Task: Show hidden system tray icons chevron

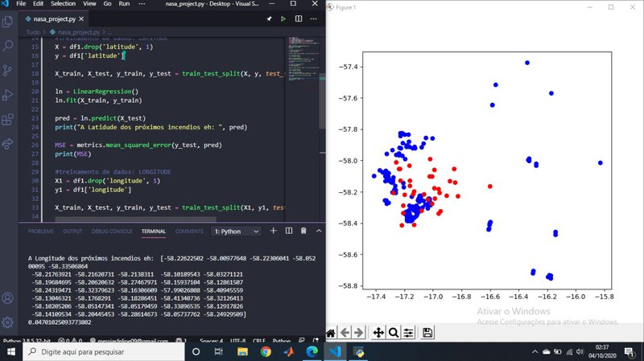Action: 535,351
